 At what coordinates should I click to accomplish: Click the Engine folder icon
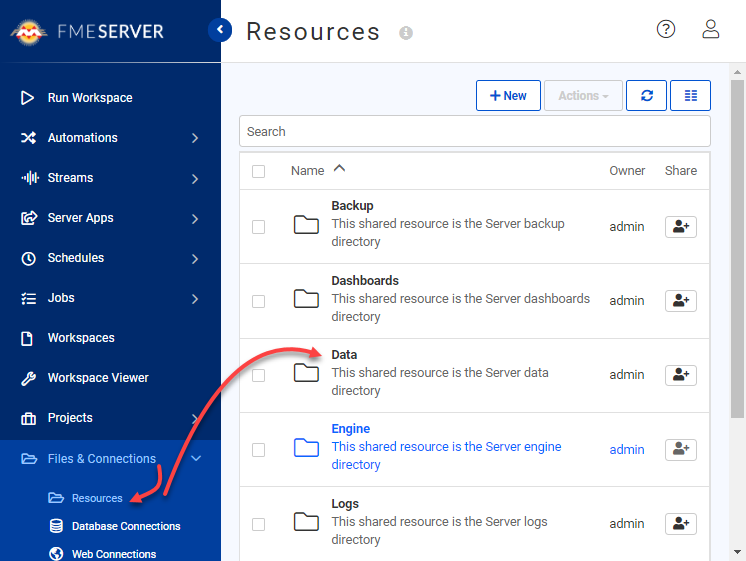[x=306, y=447]
